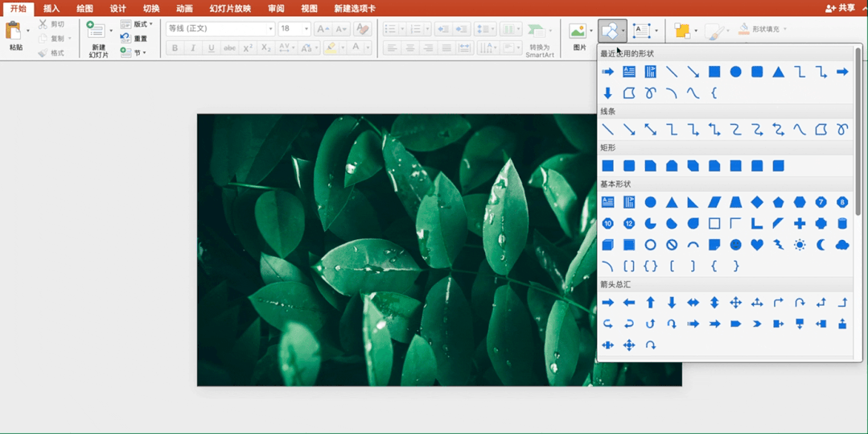Toggle italic formatting
Screen dimensions: 868x434
193,48
